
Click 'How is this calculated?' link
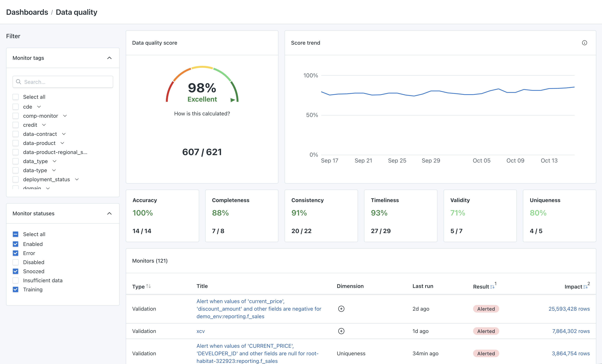click(x=202, y=114)
